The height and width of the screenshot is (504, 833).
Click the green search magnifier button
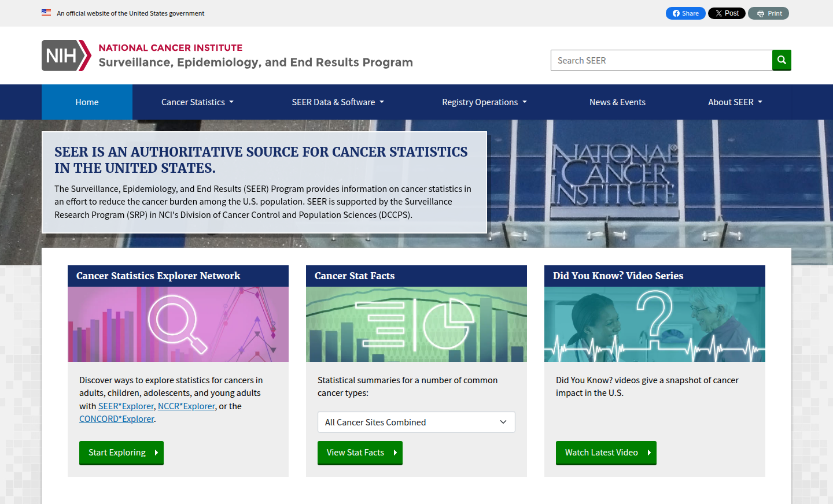[782, 60]
